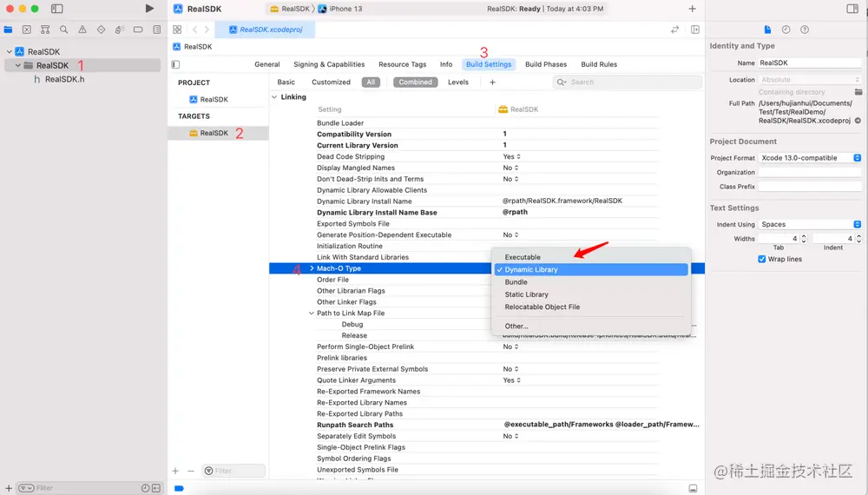Open the related items grid icon
868x495 pixels.
coord(177,30)
